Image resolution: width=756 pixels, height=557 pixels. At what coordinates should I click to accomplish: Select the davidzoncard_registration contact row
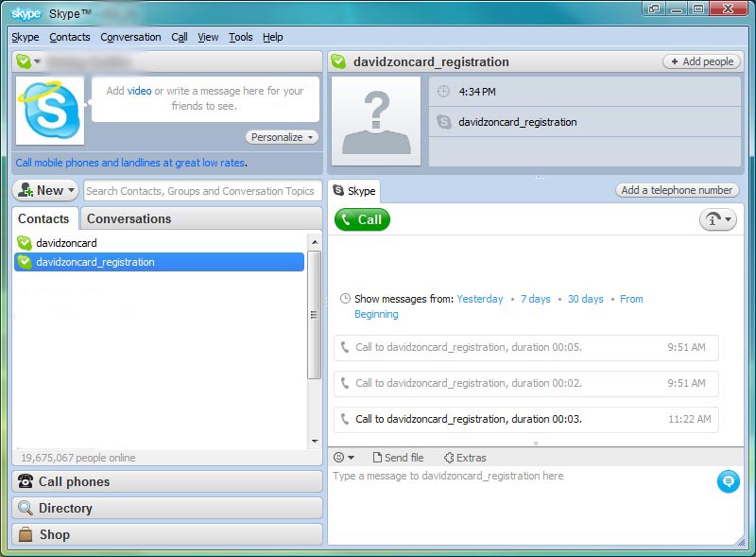159,262
